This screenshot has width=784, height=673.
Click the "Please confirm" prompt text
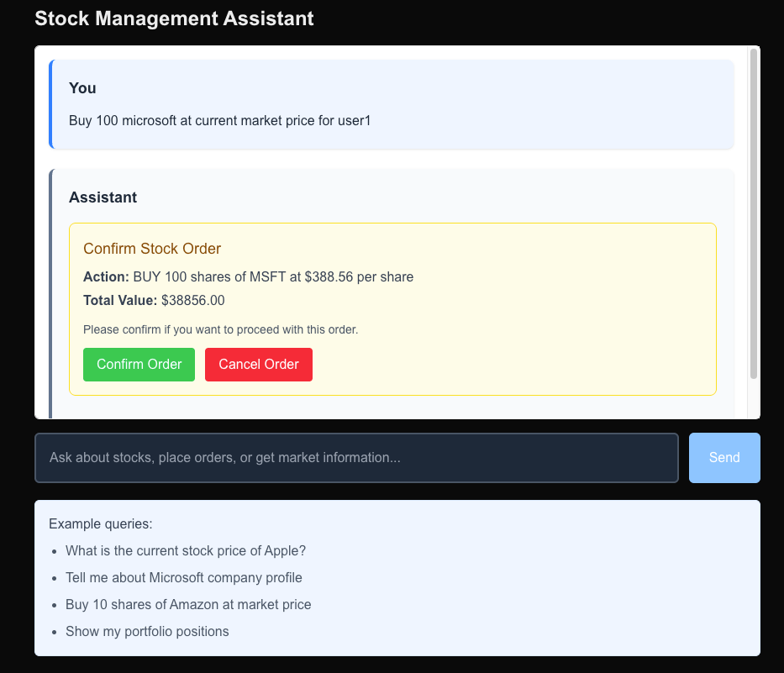(220, 329)
